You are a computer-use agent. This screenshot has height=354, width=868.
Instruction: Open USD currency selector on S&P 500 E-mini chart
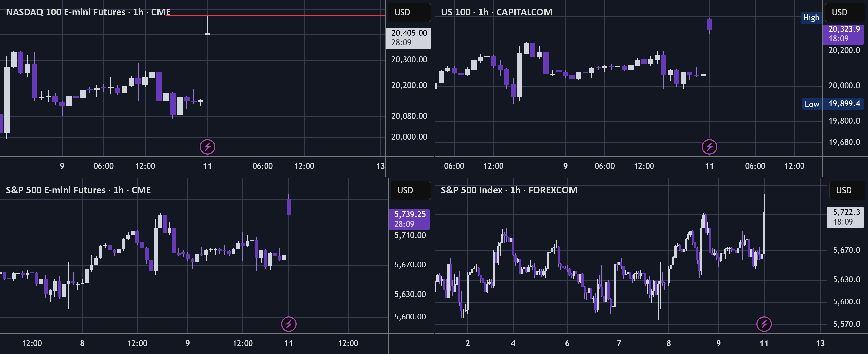[x=410, y=190]
